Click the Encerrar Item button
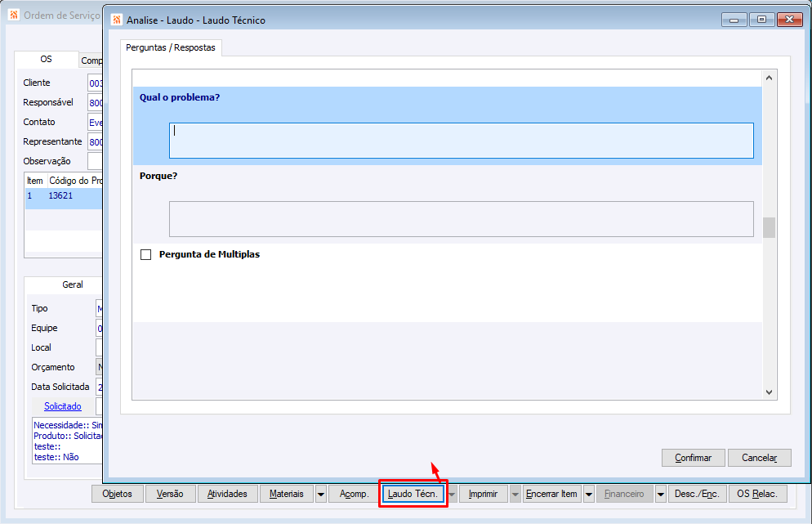The image size is (812, 524). [552, 494]
